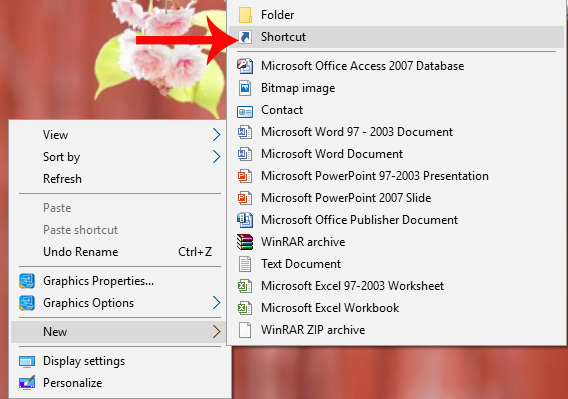The height and width of the screenshot is (399, 568).
Task: Create Microsoft PowerPoint 97-2003 Presentation
Action: click(x=396, y=176)
